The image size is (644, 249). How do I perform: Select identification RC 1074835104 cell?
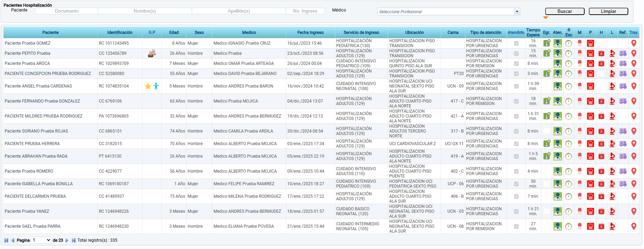pos(120,86)
